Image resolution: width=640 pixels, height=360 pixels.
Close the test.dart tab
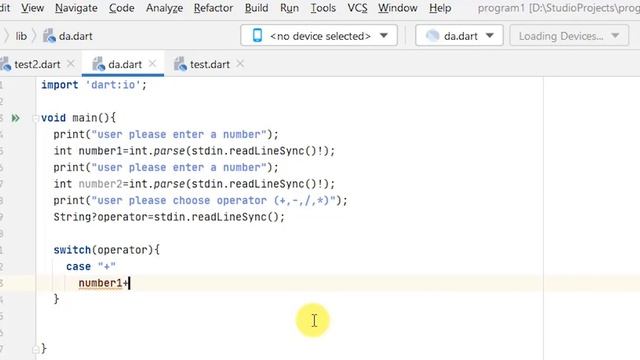tap(240, 64)
